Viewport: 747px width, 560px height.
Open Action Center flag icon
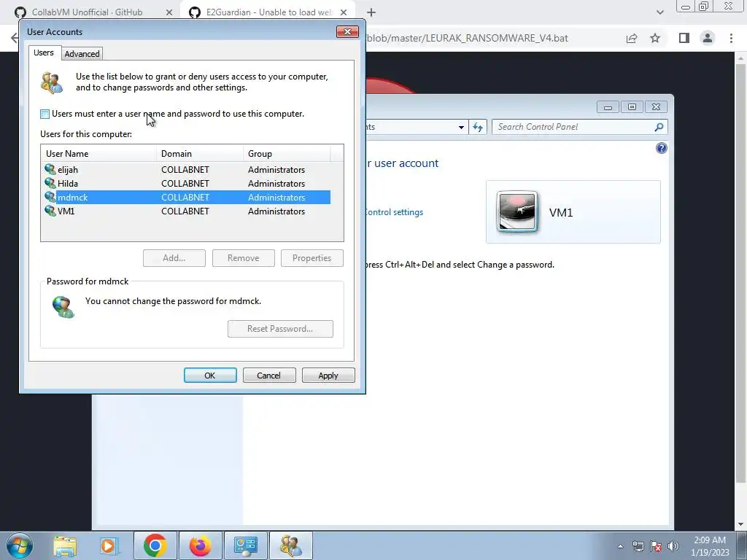[656, 546]
